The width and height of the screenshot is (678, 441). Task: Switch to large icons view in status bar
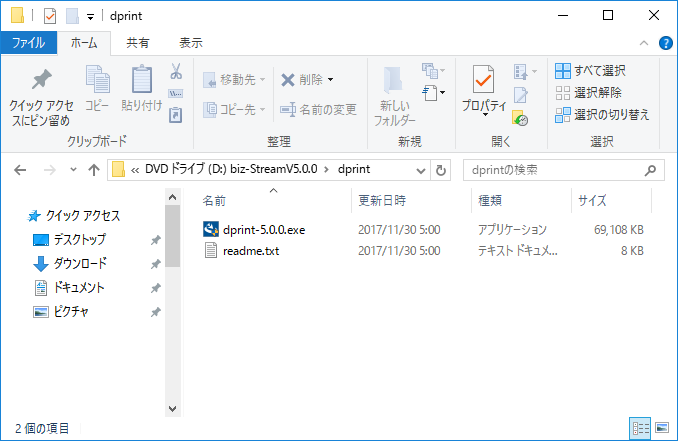coord(662,428)
